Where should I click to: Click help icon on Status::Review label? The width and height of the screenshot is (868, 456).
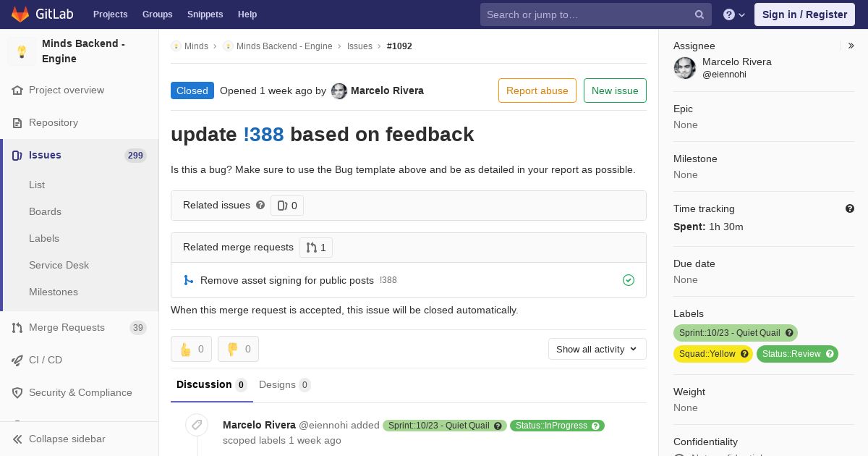tap(830, 354)
